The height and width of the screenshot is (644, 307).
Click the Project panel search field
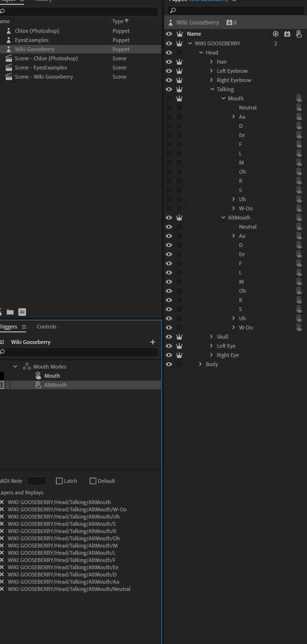[79, 11]
